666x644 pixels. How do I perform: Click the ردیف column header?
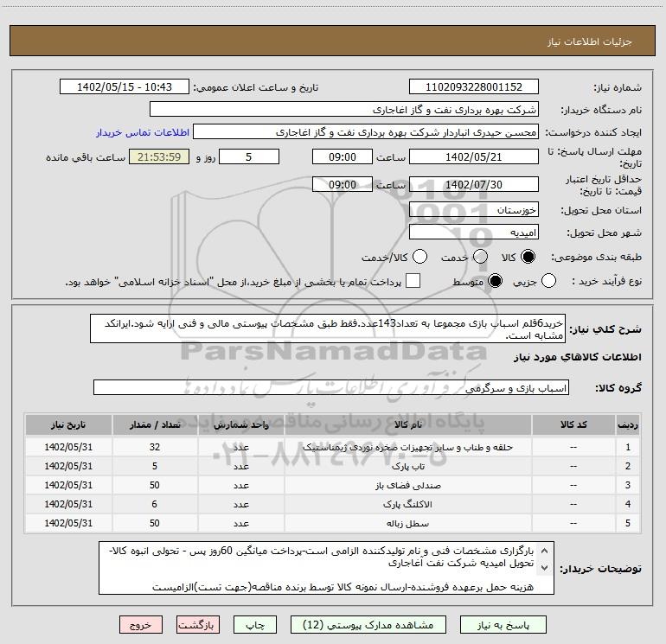[628, 424]
